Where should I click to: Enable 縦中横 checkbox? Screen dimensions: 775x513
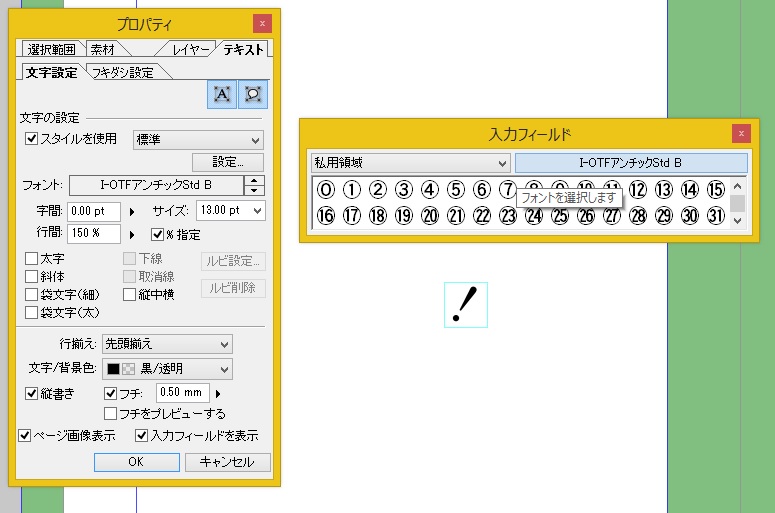click(x=129, y=295)
